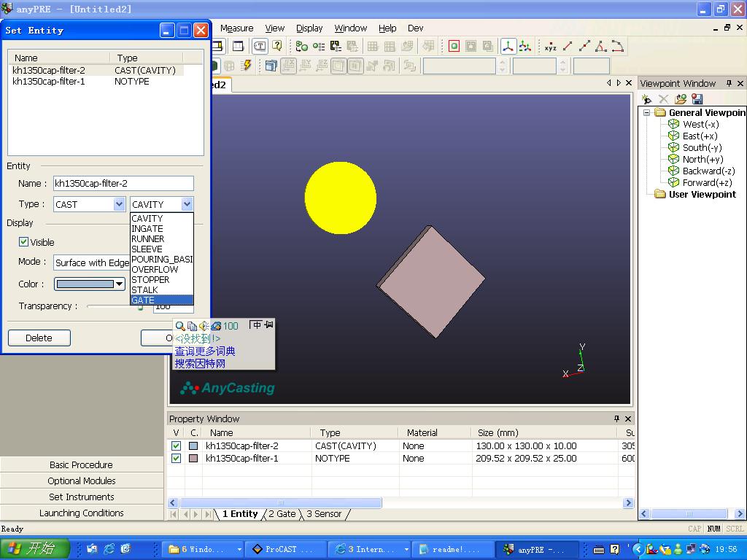Screen dimensions: 747x560
Task: Choose STOPPER from the subtype list
Action: (161, 279)
